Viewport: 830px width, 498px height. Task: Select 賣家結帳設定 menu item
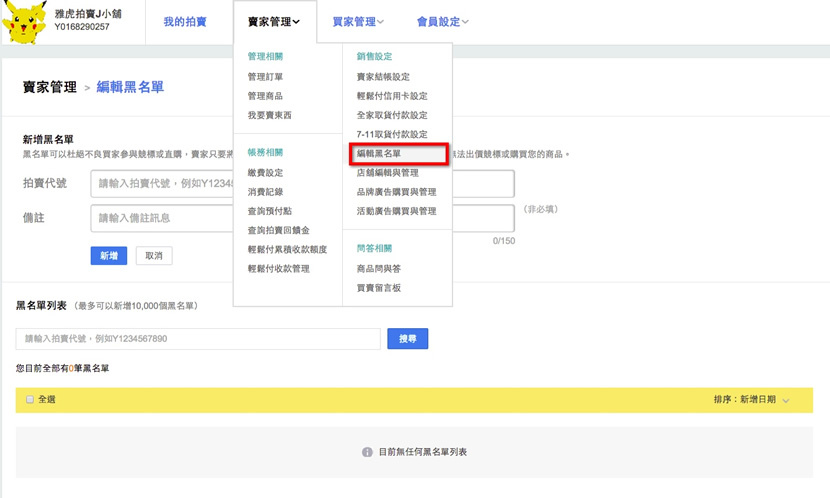click(383, 77)
